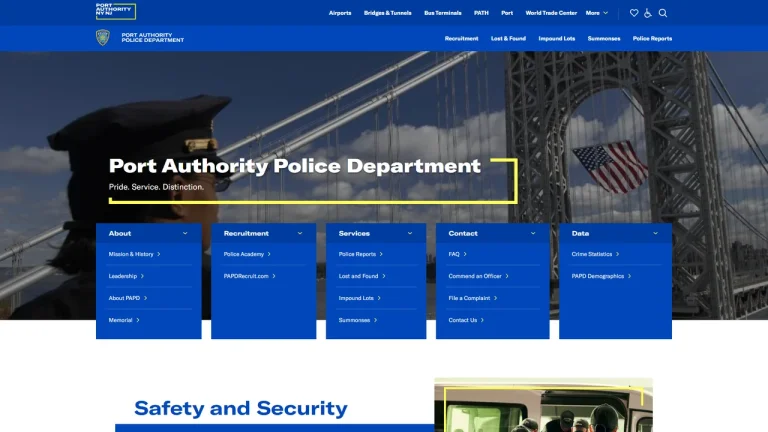Image resolution: width=768 pixels, height=432 pixels.
Task: Click the Safety and Security heading
Action: click(241, 408)
